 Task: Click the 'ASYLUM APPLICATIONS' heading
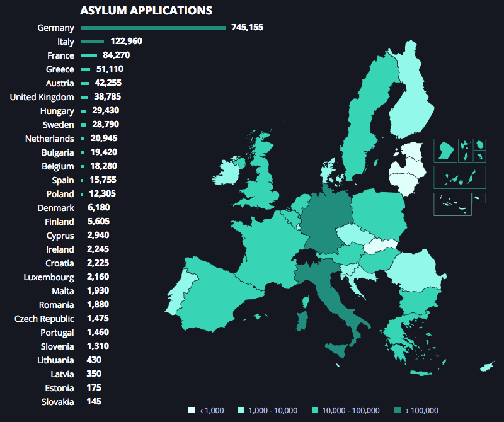point(146,11)
